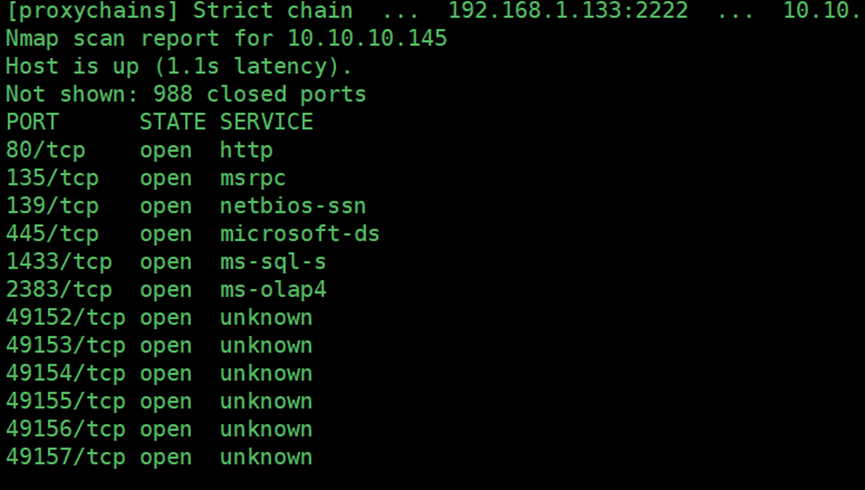Click the 49153/tcp unknown port line

tap(159, 345)
